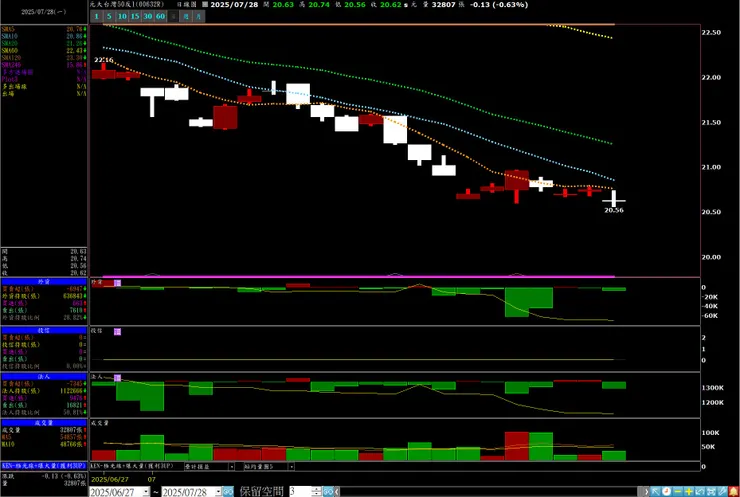Screen dimensions: 740x497
Task: Select the 投信 blue header in sidebar
Action: 44,330
